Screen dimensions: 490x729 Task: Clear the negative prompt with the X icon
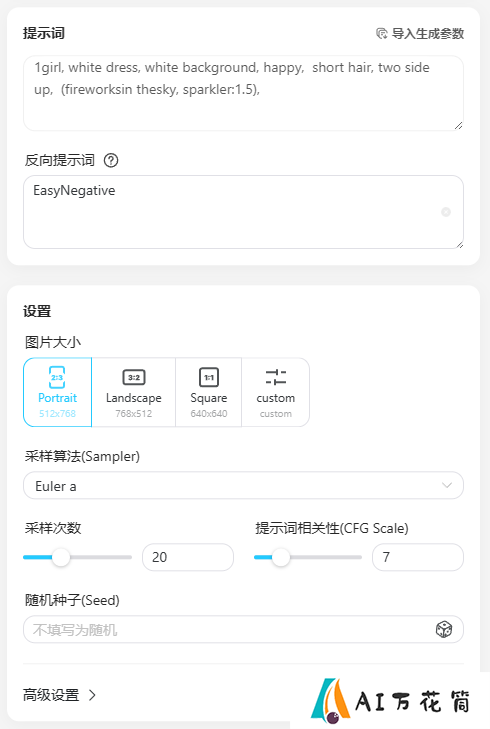pos(446,212)
